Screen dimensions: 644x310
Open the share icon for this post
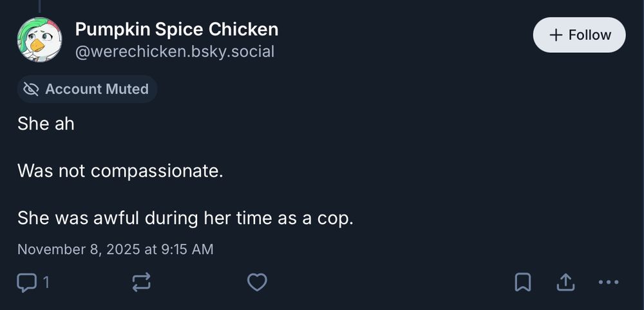pyautogui.click(x=565, y=282)
